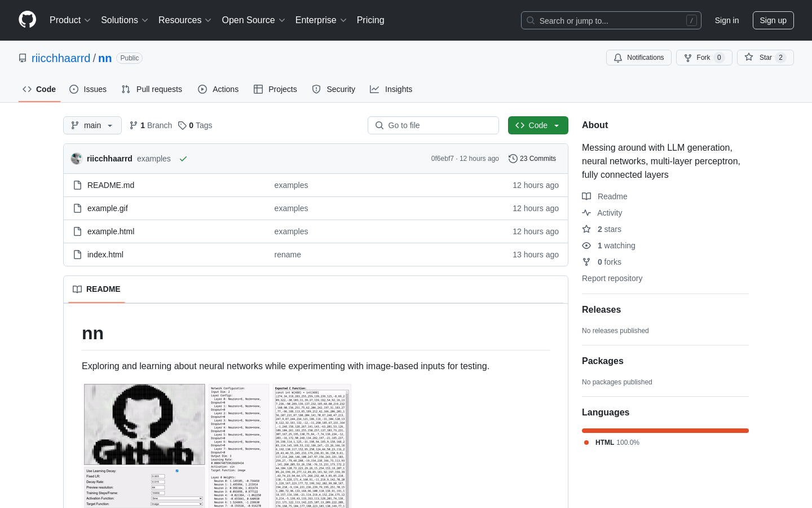The width and height of the screenshot is (812, 508).
Task: Click the history clock icon beside Commits
Action: (513, 159)
